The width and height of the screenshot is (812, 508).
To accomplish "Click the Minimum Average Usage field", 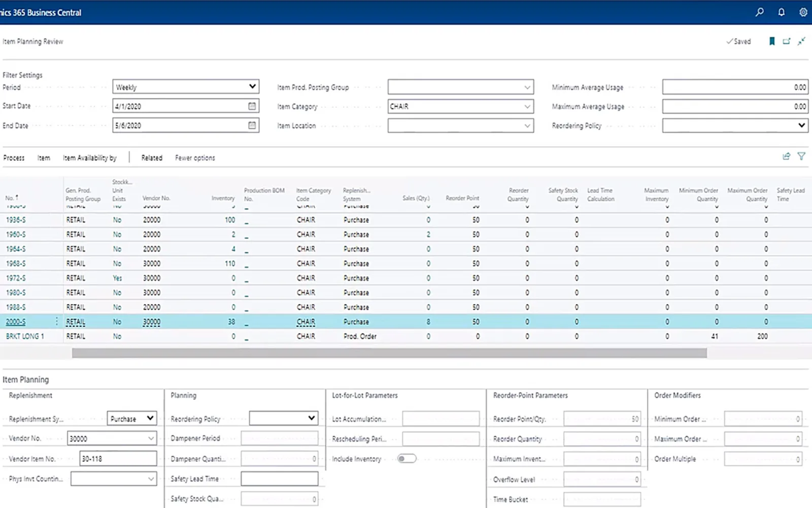I will click(735, 87).
